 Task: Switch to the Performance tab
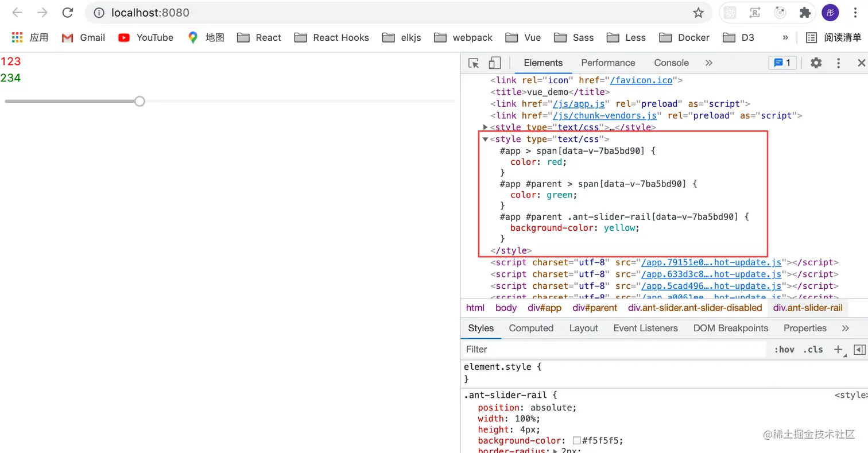point(608,63)
